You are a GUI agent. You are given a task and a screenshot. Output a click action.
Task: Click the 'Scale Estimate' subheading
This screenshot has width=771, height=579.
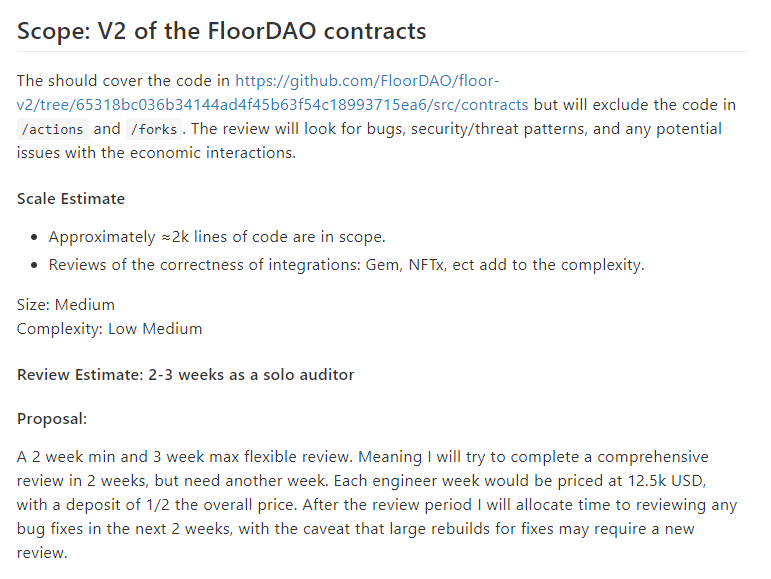point(71,199)
